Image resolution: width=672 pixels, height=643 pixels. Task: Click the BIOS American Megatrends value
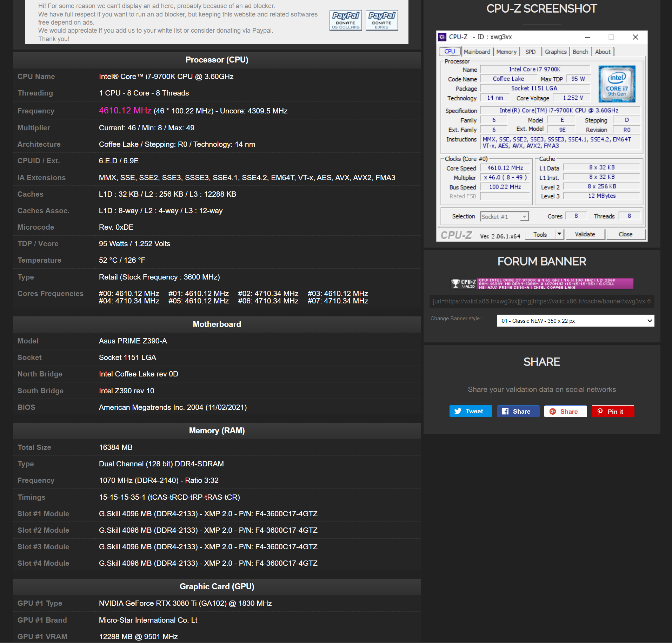173,407
